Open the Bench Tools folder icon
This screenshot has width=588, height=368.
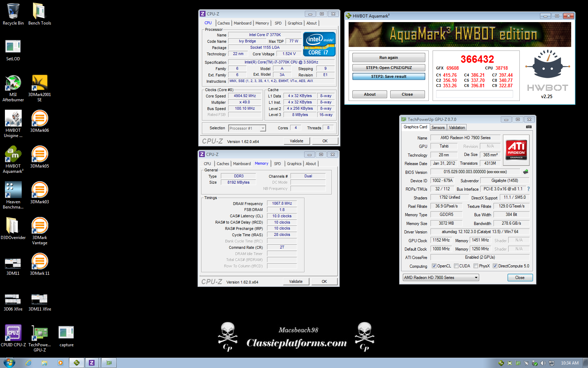(40, 14)
